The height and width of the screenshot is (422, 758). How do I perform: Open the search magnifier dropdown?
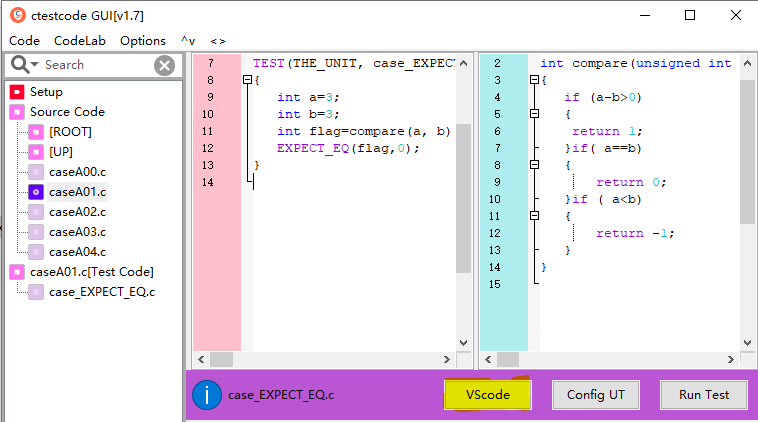[25, 65]
